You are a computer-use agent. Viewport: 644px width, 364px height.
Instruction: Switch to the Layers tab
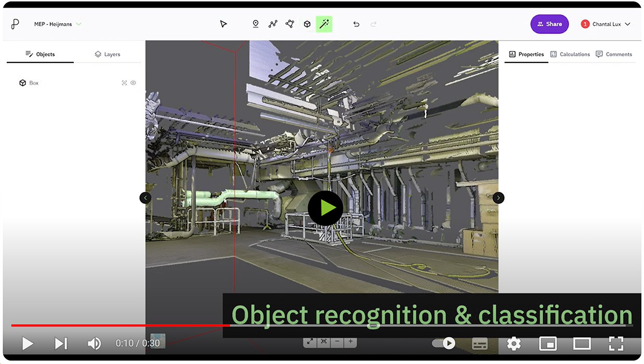pos(107,54)
